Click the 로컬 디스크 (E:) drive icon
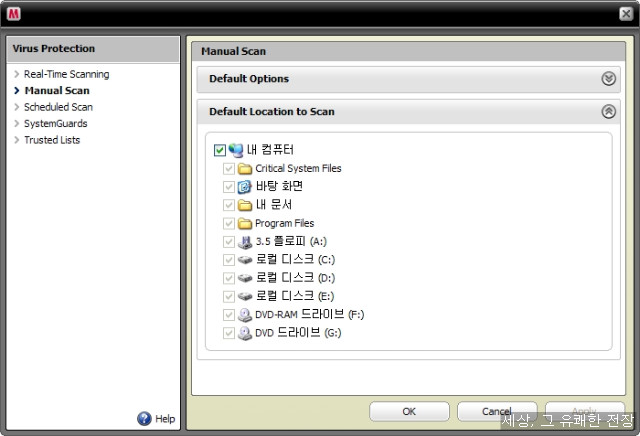The image size is (640, 436). (245, 296)
